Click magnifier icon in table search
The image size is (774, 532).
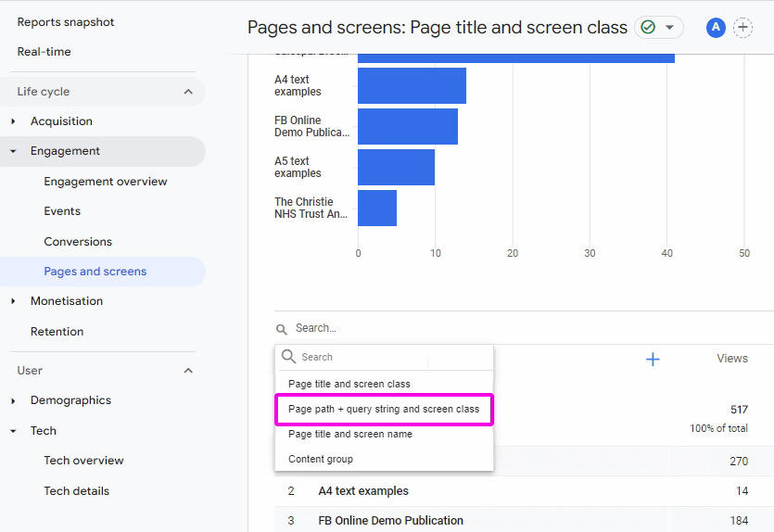(x=282, y=329)
